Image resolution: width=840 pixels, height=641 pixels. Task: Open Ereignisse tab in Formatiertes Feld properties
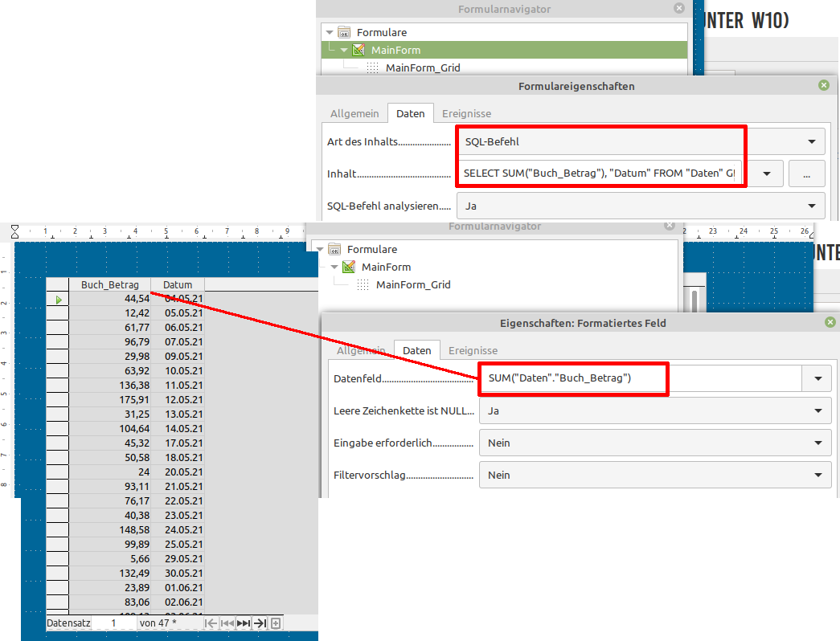[x=473, y=350]
